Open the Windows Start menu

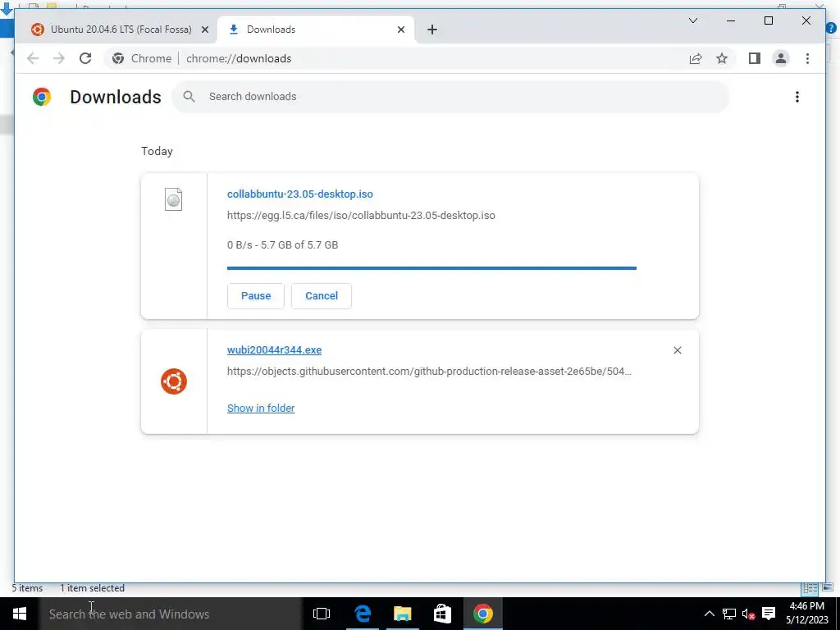tap(20, 614)
